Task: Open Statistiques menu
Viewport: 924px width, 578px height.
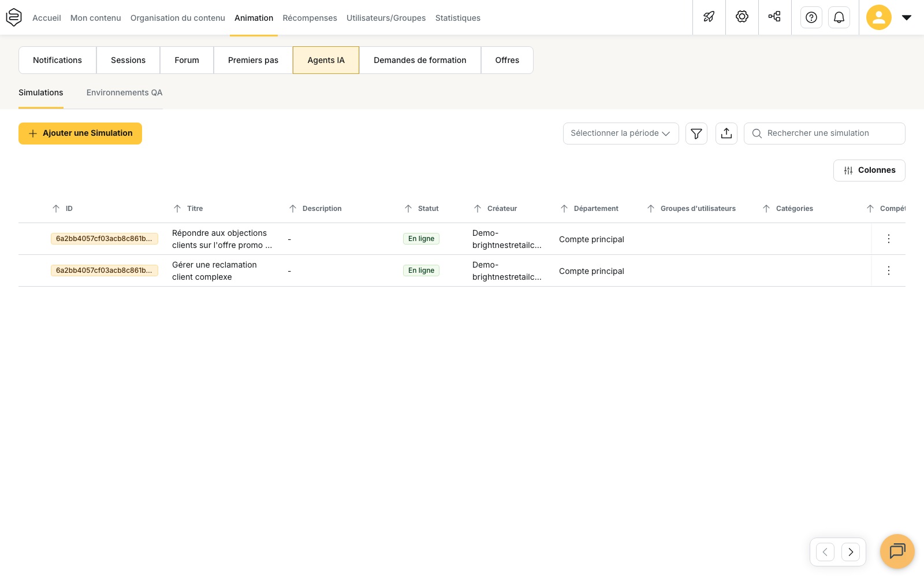Action: (458, 18)
